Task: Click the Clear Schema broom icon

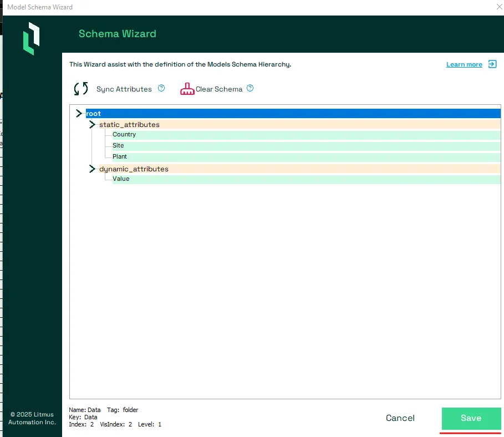Action: point(187,89)
